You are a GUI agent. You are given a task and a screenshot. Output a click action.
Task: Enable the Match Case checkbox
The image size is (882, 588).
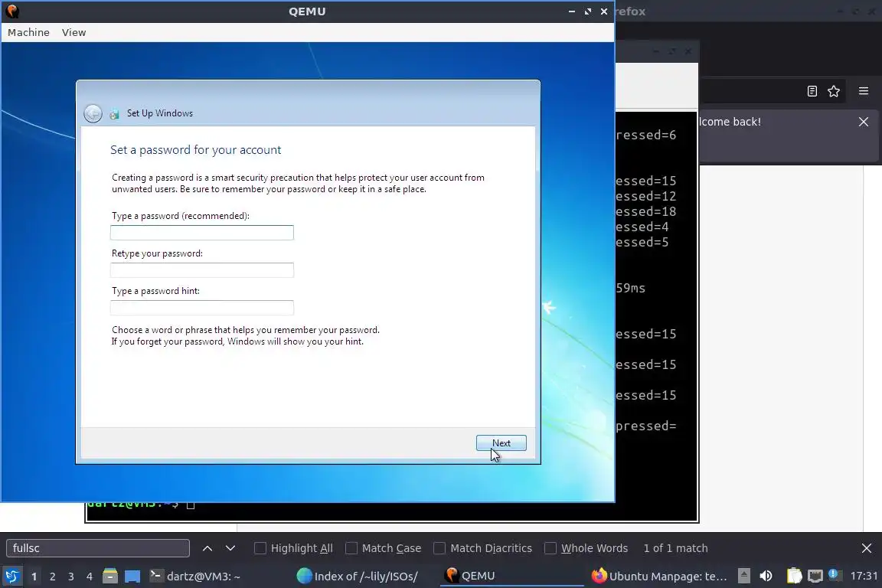click(x=351, y=548)
